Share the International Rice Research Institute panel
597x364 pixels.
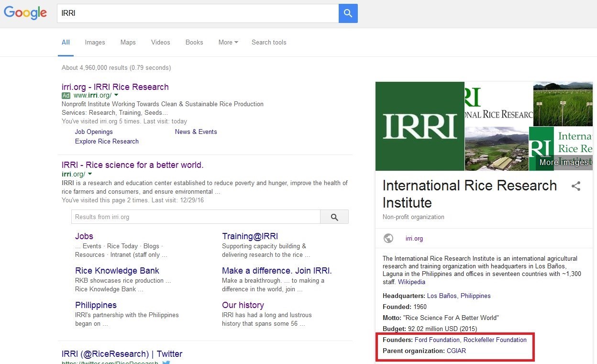576,187
